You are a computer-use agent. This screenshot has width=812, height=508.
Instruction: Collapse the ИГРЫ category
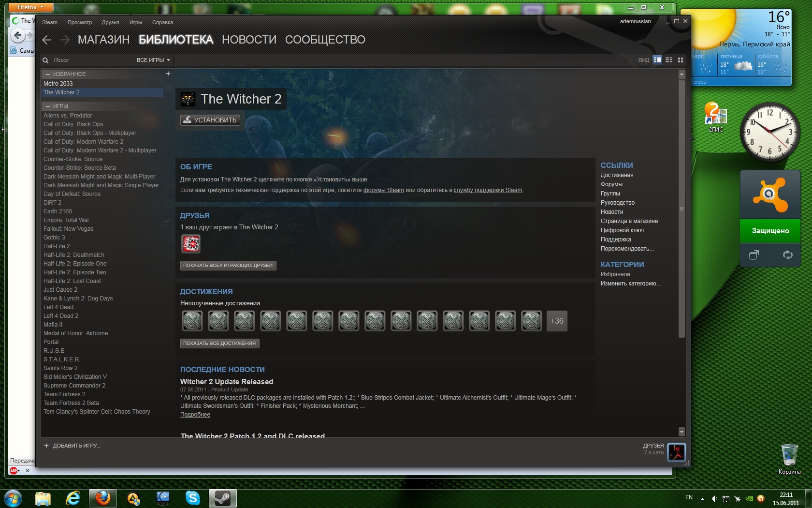pyautogui.click(x=48, y=106)
